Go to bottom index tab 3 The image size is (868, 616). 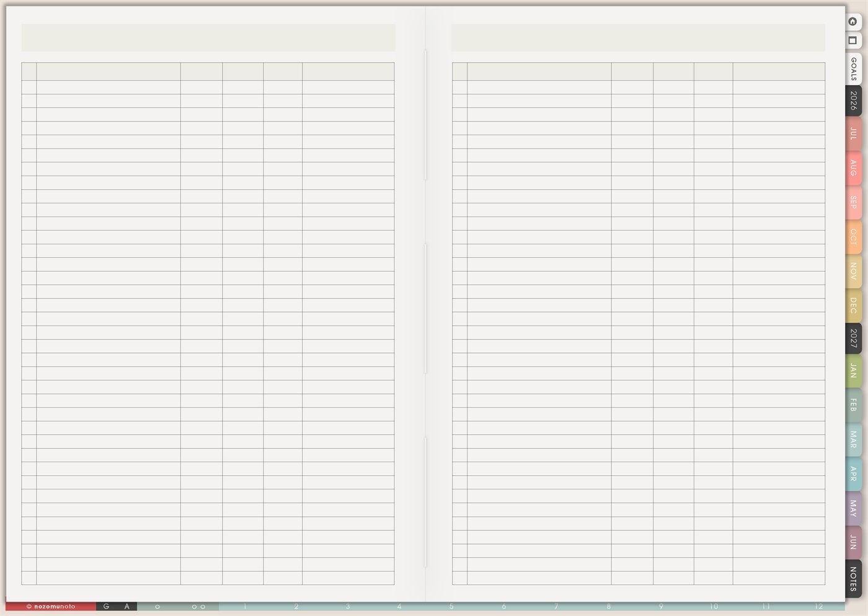click(348, 606)
